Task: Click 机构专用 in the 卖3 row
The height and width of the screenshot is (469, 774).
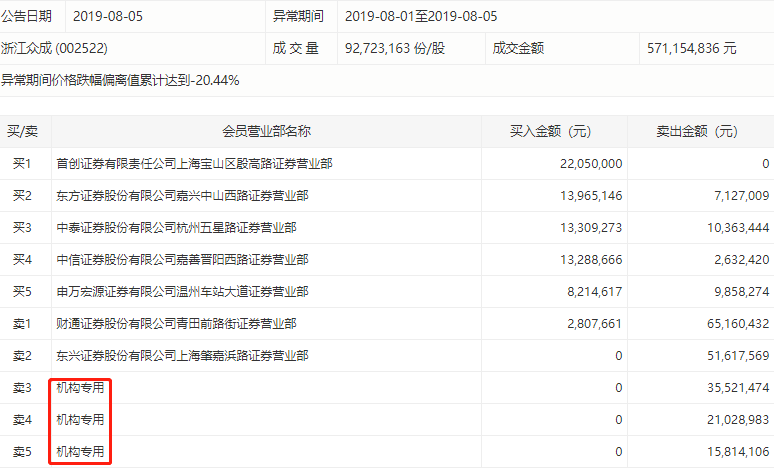Action: (x=80, y=387)
